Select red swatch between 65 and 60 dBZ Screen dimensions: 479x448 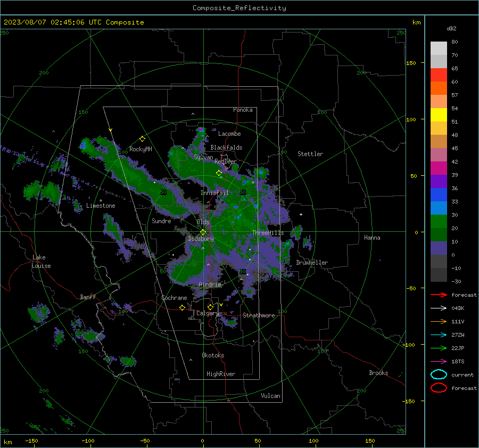(439, 75)
